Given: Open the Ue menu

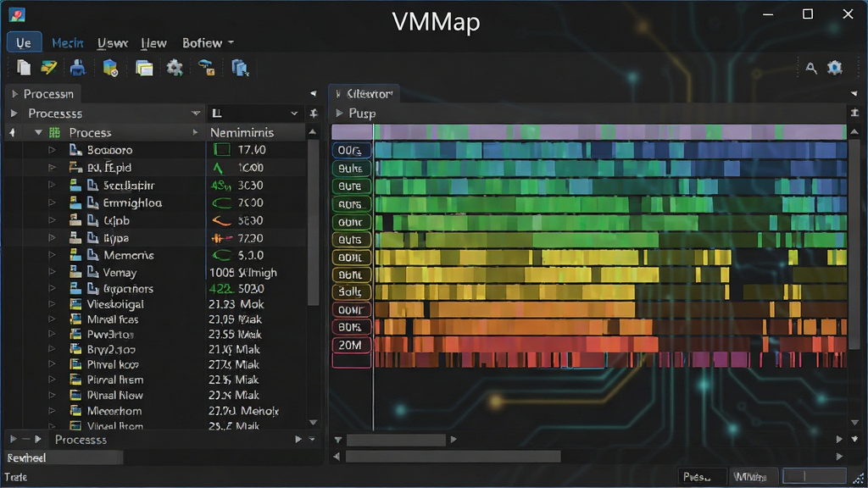Looking at the screenshot, I should click(x=24, y=42).
